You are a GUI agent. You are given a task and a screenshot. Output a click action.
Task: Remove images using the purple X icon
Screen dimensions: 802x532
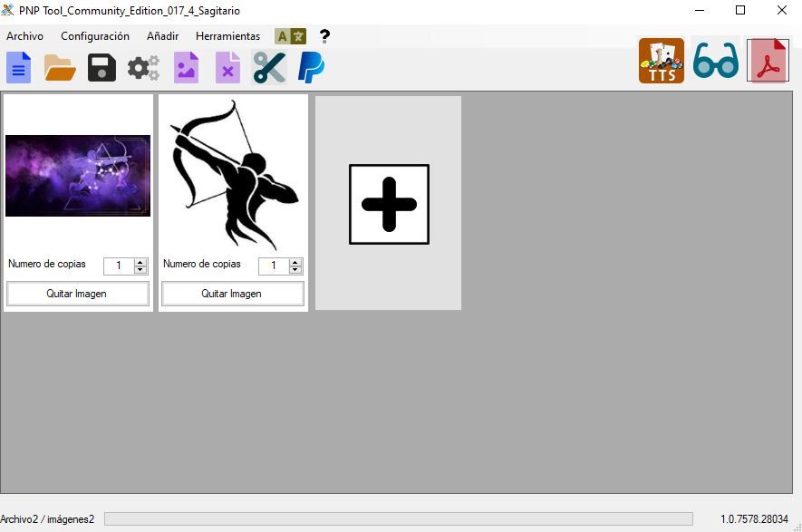227,67
